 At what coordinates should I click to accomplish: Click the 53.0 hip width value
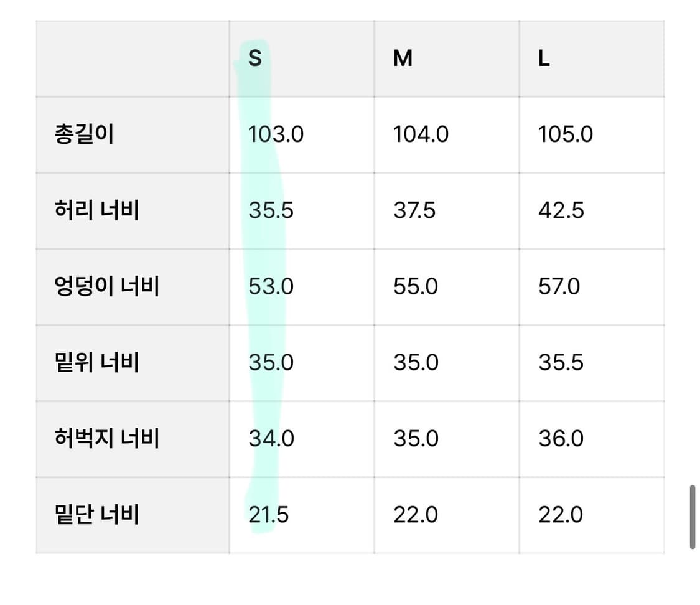(271, 286)
